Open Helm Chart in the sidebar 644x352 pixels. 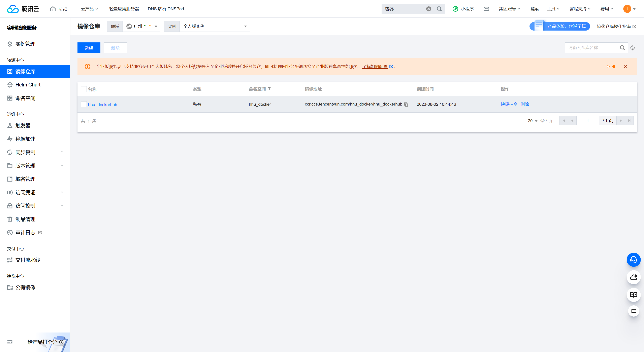coord(35,85)
